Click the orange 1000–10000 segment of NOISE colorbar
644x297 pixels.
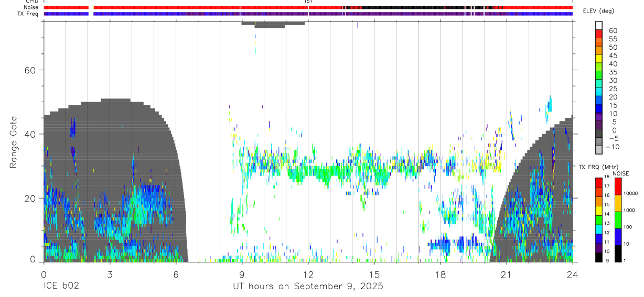coord(618,203)
